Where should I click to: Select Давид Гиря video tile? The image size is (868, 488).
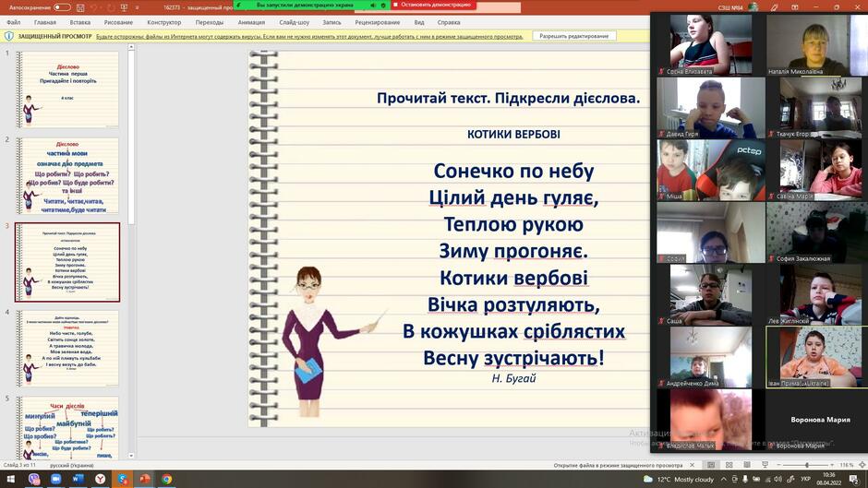(x=711, y=107)
